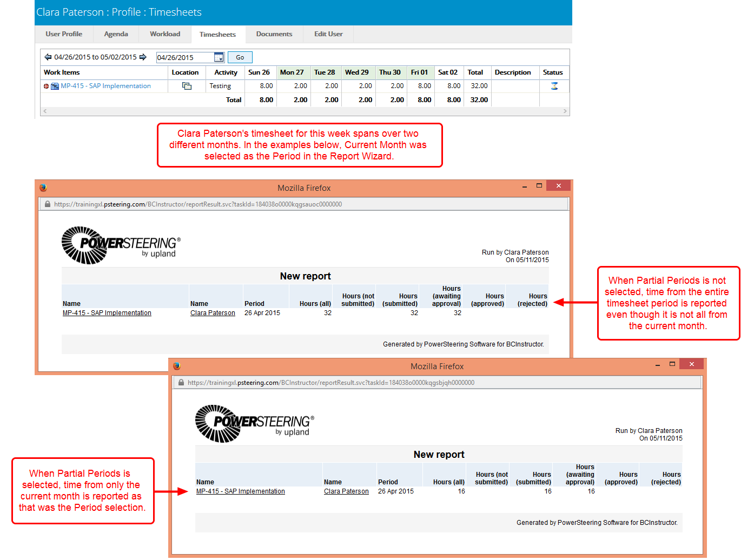Go to previous week with left arrow
The width and height of the screenshot is (754, 560).
tap(48, 57)
